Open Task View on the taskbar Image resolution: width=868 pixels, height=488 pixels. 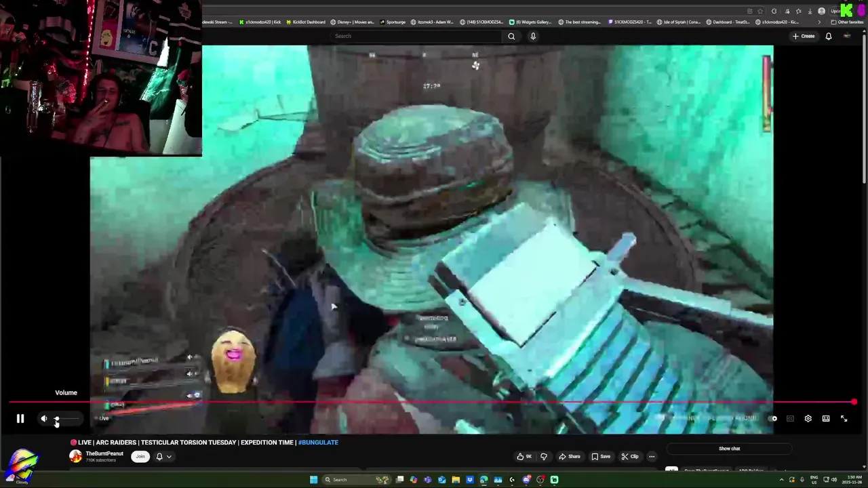[400, 480]
